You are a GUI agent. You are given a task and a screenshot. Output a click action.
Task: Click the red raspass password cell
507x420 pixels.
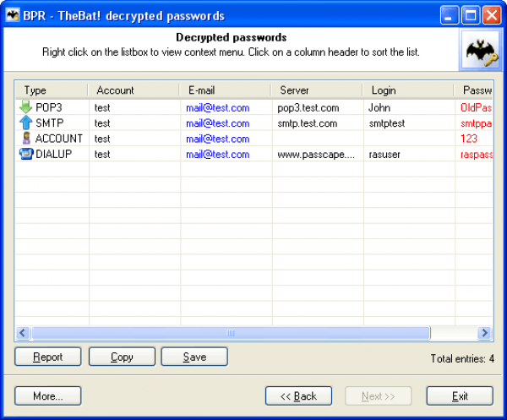coord(477,155)
